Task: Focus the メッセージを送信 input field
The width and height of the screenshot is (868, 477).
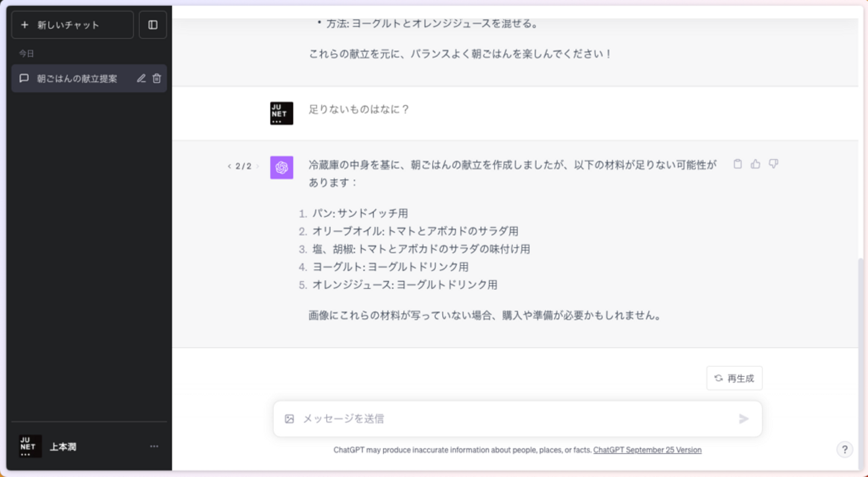Action: [x=517, y=419]
